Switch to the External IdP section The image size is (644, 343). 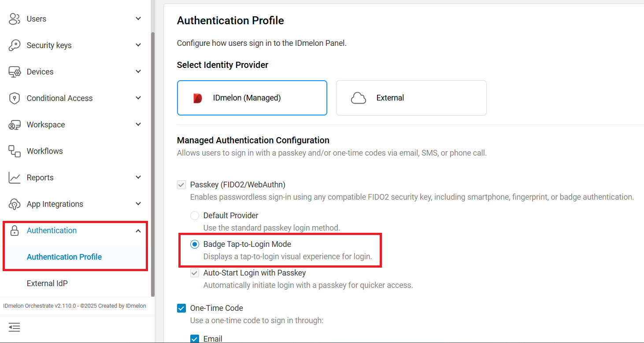(47, 283)
